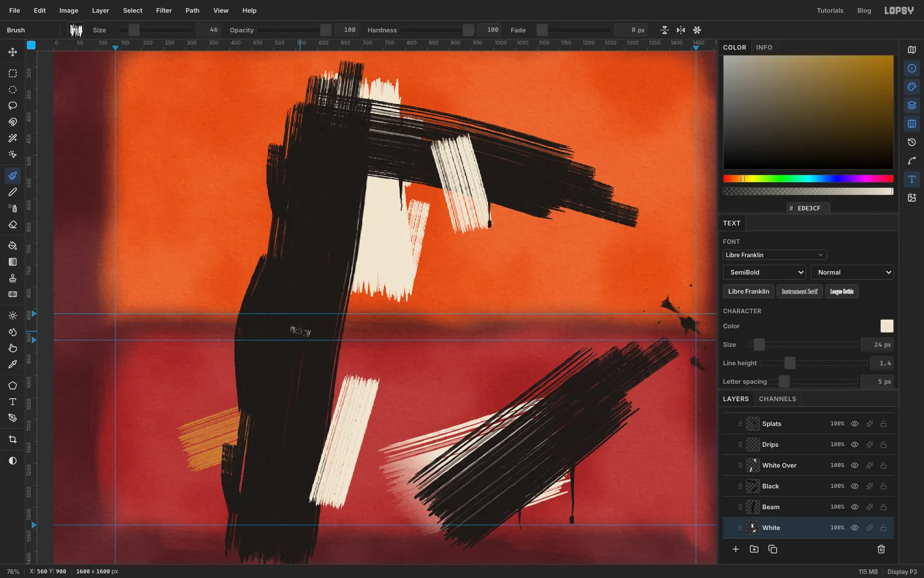Image resolution: width=924 pixels, height=578 pixels.
Task: Open the Layer menu
Action: 100,10
